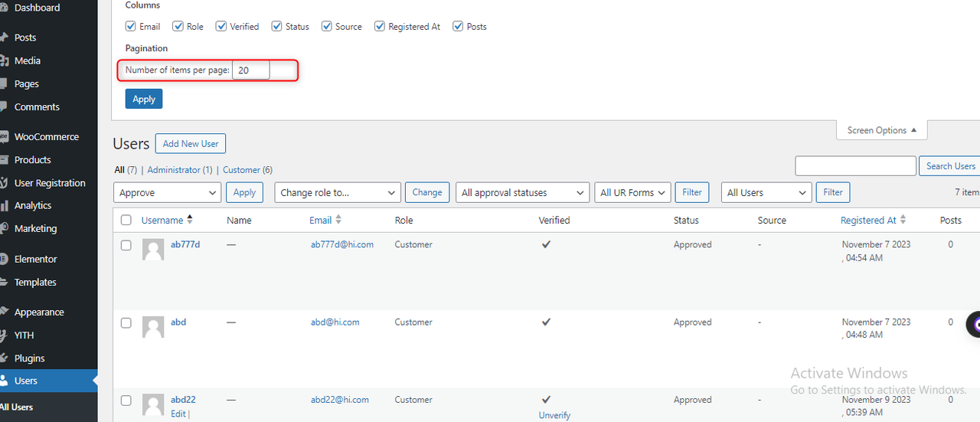This screenshot has height=422, width=980.
Task: Click the ab777d@hi.com email link
Action: tap(342, 245)
